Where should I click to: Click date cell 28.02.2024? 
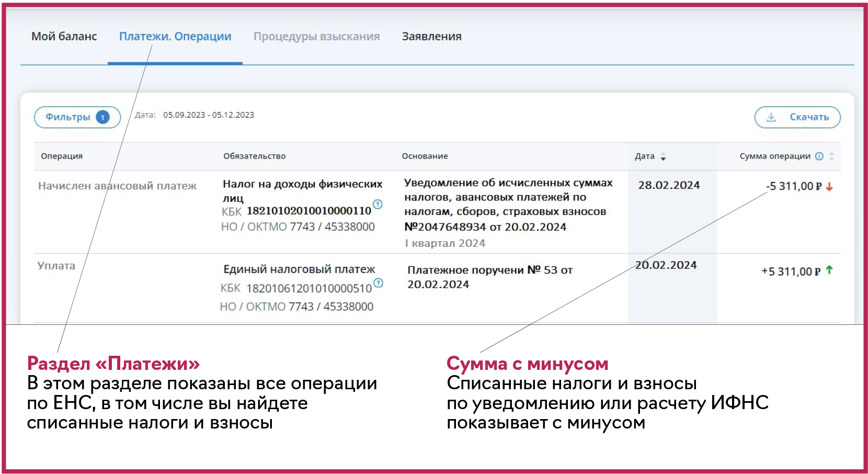coord(669,185)
